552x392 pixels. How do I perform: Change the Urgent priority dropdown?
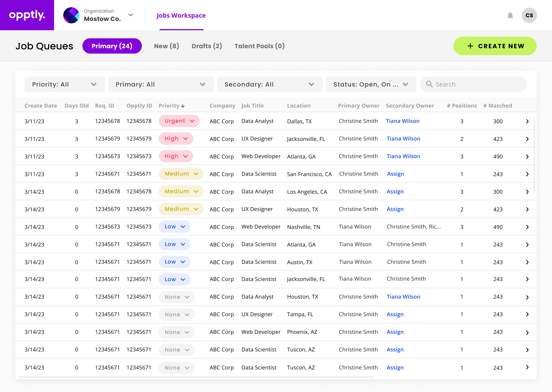click(179, 121)
